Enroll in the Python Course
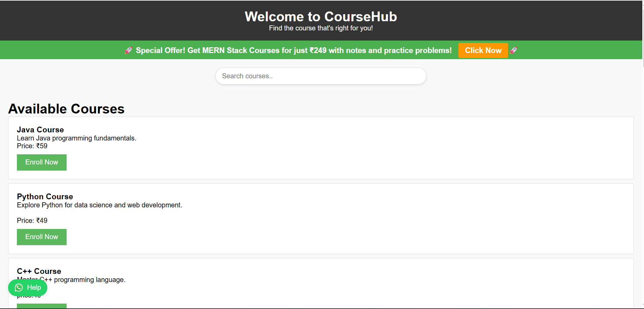The height and width of the screenshot is (309, 644). [42, 237]
